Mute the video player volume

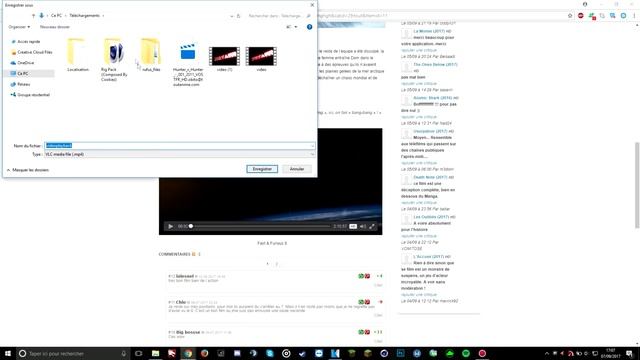tap(363, 226)
